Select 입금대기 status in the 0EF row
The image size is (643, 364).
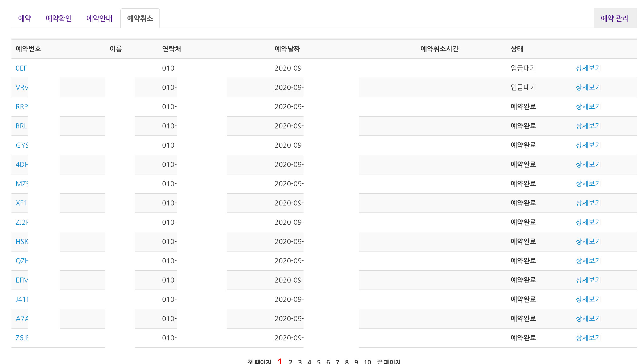pos(523,68)
